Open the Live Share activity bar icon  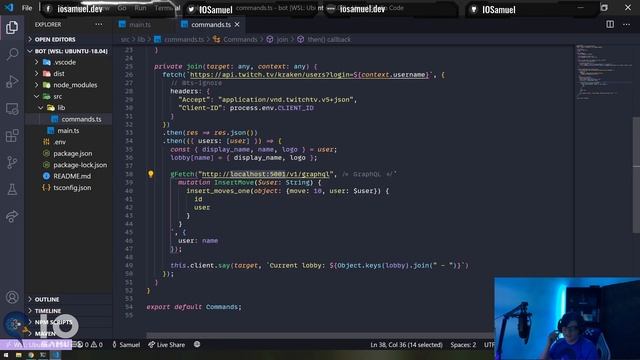pos(12,216)
